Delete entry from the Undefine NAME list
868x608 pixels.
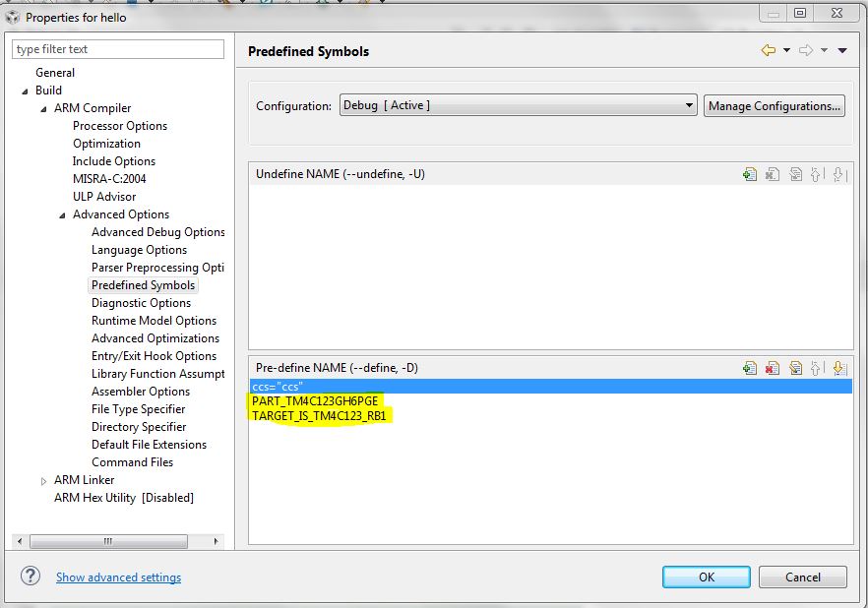coord(773,174)
